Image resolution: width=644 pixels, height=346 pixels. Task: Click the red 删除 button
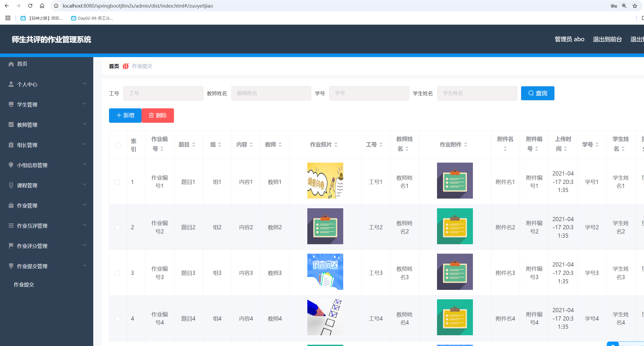[x=158, y=115]
